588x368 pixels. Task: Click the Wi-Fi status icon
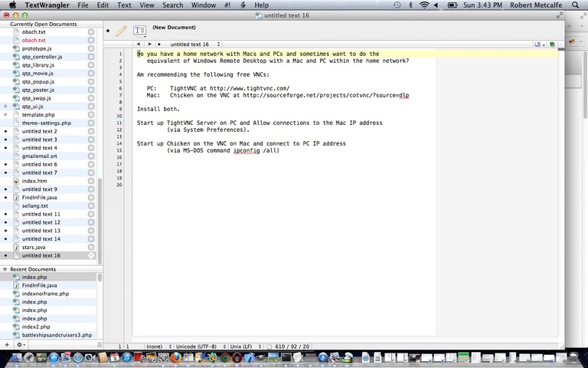point(424,5)
